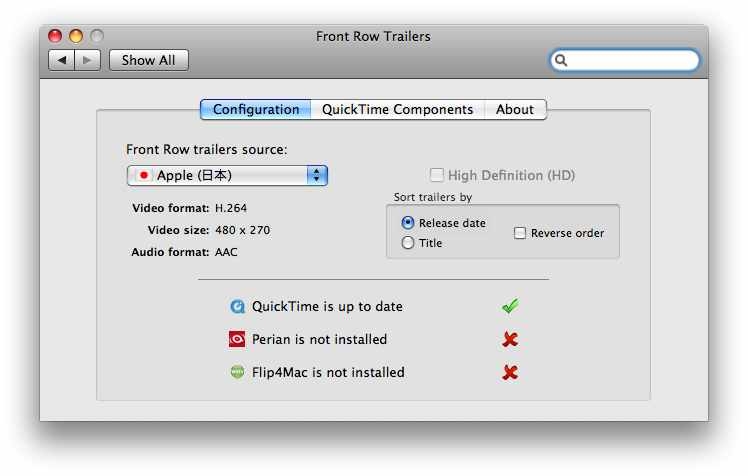Image resolution: width=748 pixels, height=476 pixels.
Task: Click the red X next to Perian
Action: tap(510, 339)
